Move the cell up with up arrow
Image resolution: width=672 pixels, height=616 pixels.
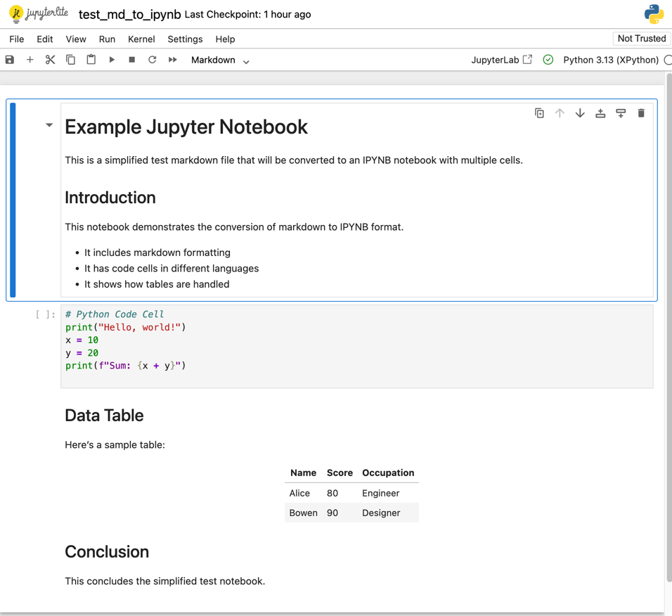click(x=560, y=113)
